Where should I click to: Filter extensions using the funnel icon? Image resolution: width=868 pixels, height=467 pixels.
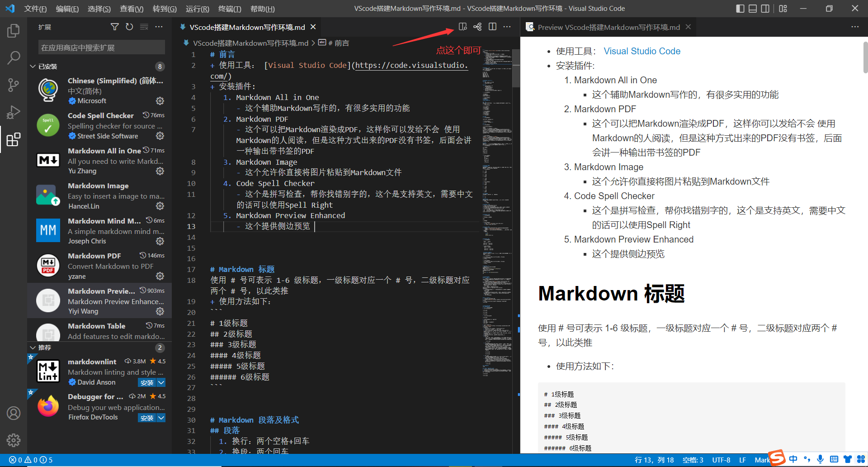coord(115,27)
